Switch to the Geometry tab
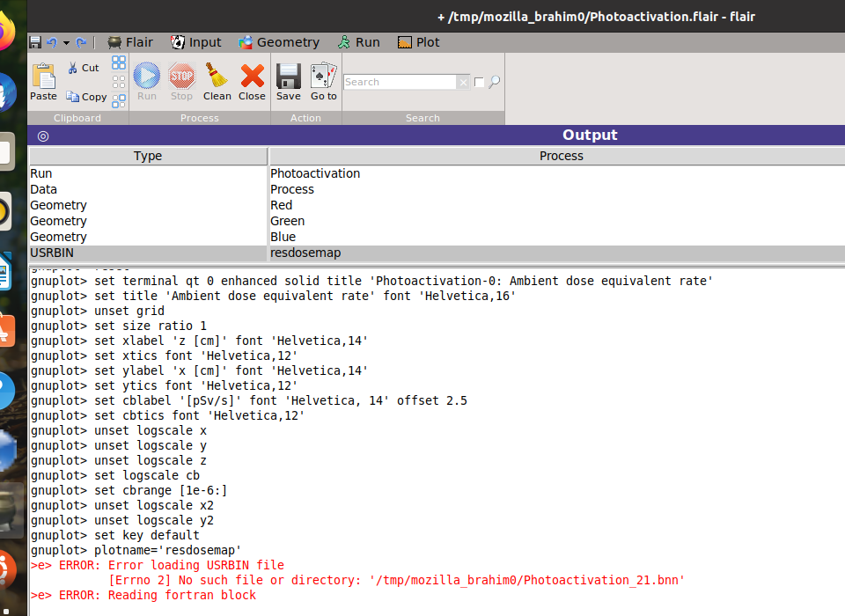The height and width of the screenshot is (616, 845). (278, 42)
